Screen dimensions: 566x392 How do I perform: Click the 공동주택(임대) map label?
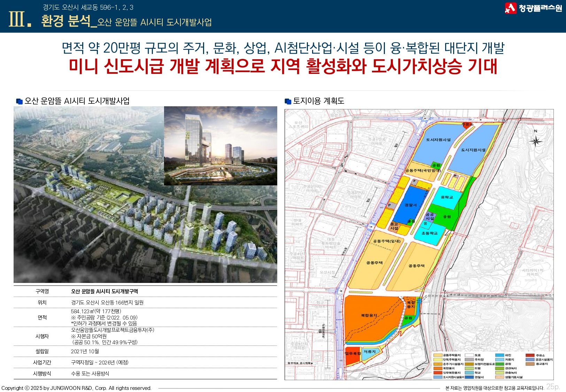387,241
